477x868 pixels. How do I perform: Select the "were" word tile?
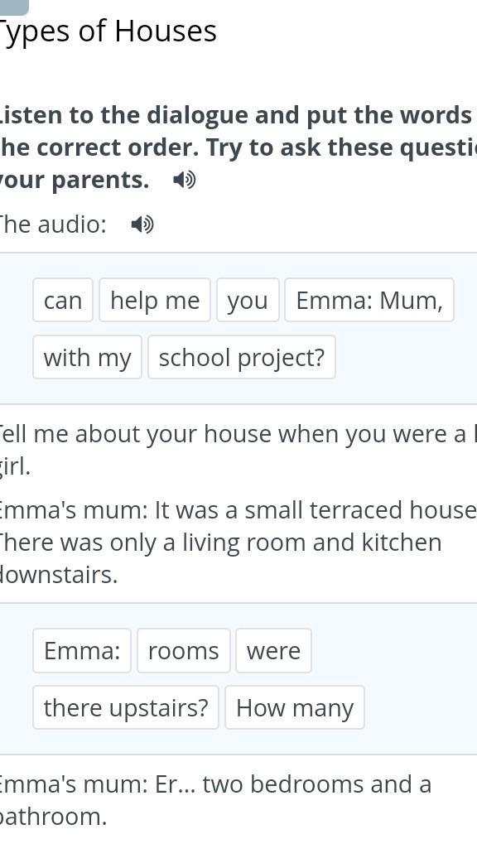click(273, 650)
